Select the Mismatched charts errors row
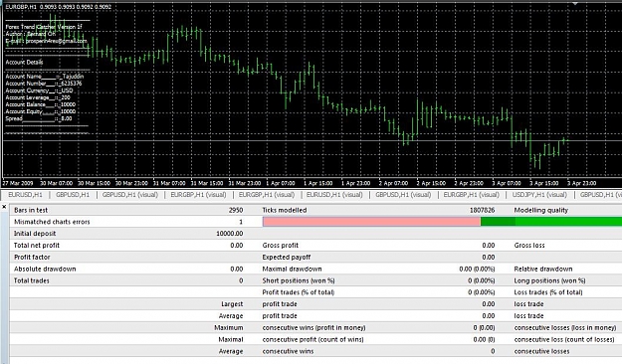Image resolution: width=622 pixels, height=364 pixels. pos(127,222)
